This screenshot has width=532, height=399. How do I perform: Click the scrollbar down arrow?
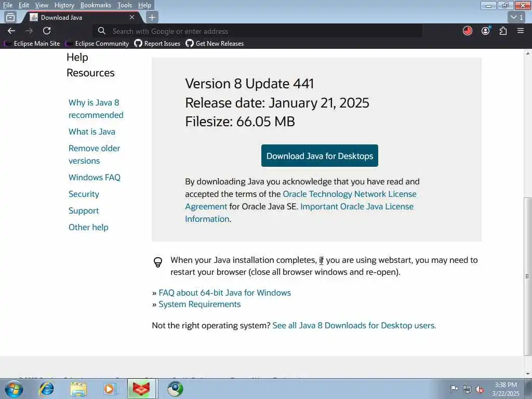click(528, 374)
